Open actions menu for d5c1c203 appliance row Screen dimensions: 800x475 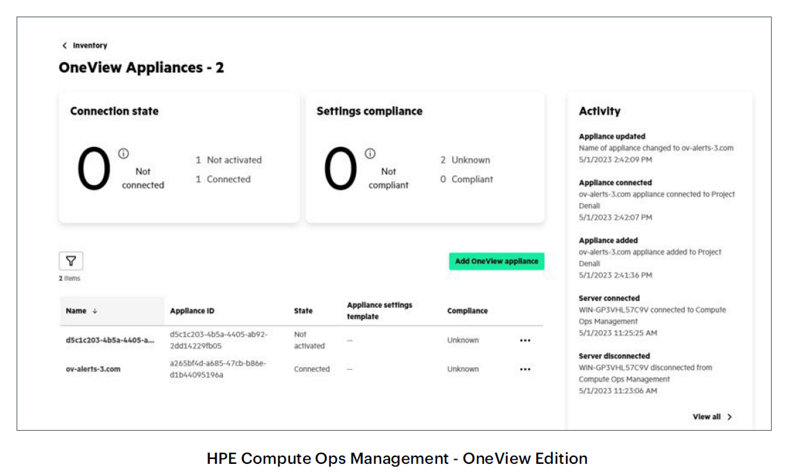[x=525, y=340]
